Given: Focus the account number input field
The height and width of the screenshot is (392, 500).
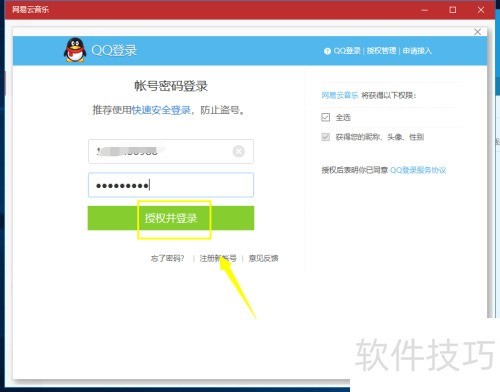Looking at the screenshot, I should [x=171, y=151].
